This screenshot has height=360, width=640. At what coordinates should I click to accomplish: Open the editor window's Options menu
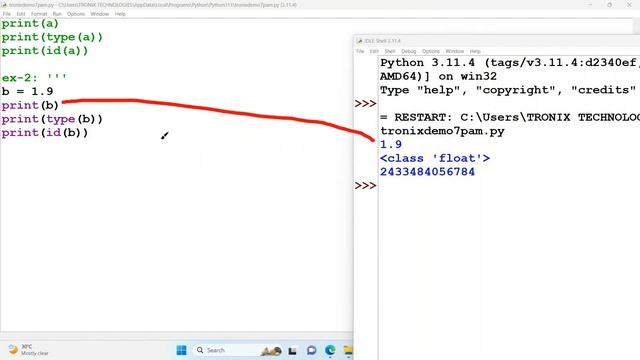tap(76, 14)
